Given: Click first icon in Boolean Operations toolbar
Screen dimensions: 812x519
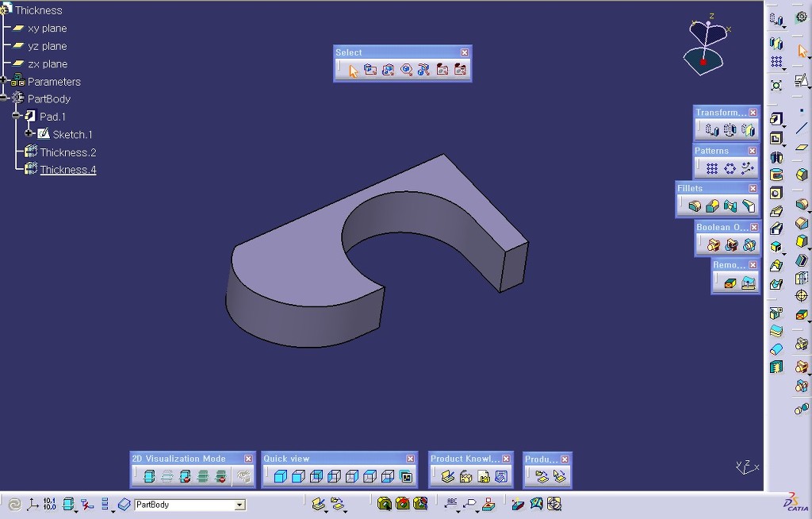Looking at the screenshot, I should pyautogui.click(x=714, y=245).
